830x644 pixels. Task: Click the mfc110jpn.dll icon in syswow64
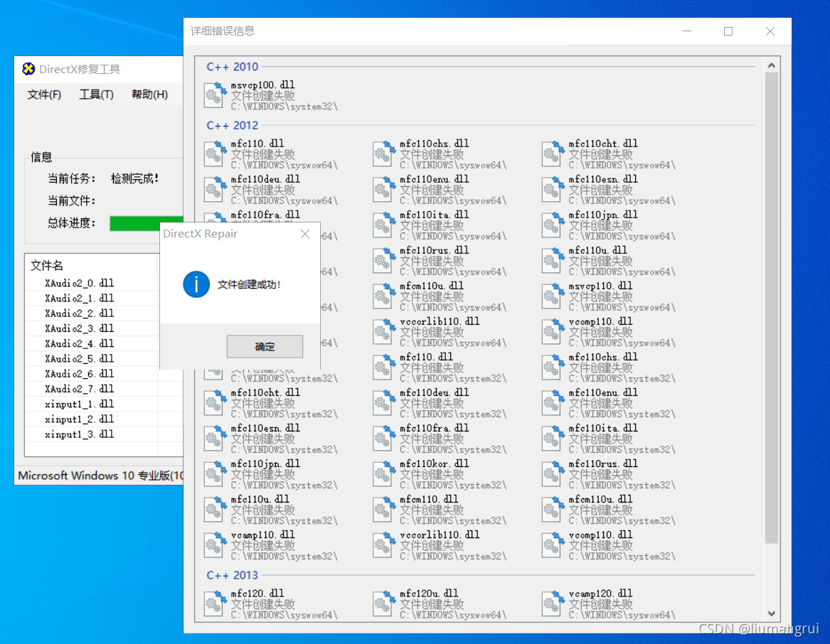553,225
